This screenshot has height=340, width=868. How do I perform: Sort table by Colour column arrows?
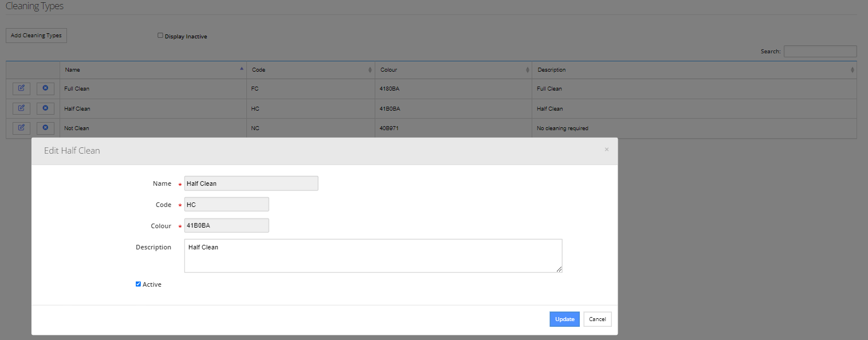[527, 70]
